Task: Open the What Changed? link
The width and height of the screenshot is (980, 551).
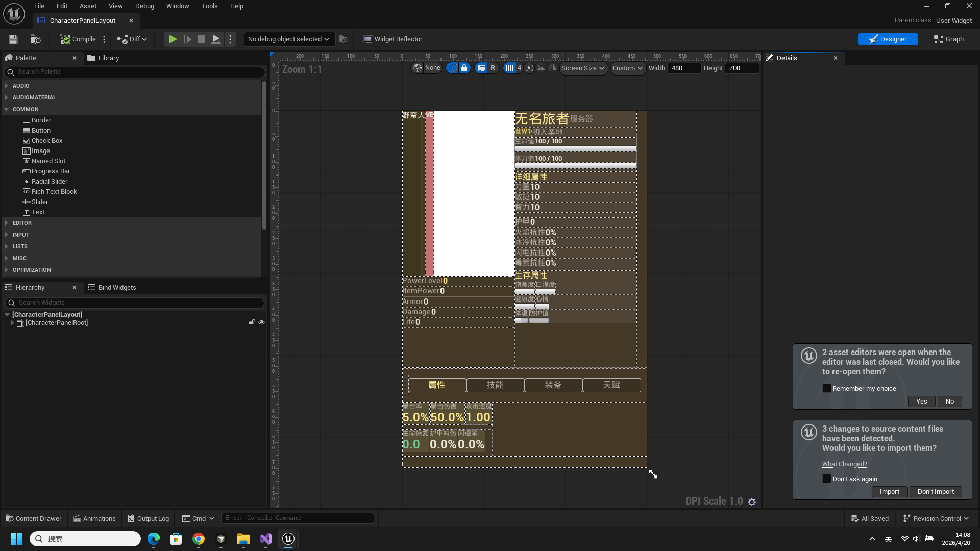Action: (x=844, y=464)
